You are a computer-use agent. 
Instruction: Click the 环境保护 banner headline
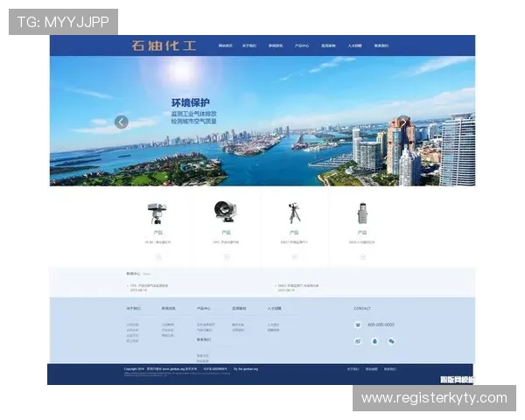pos(190,102)
